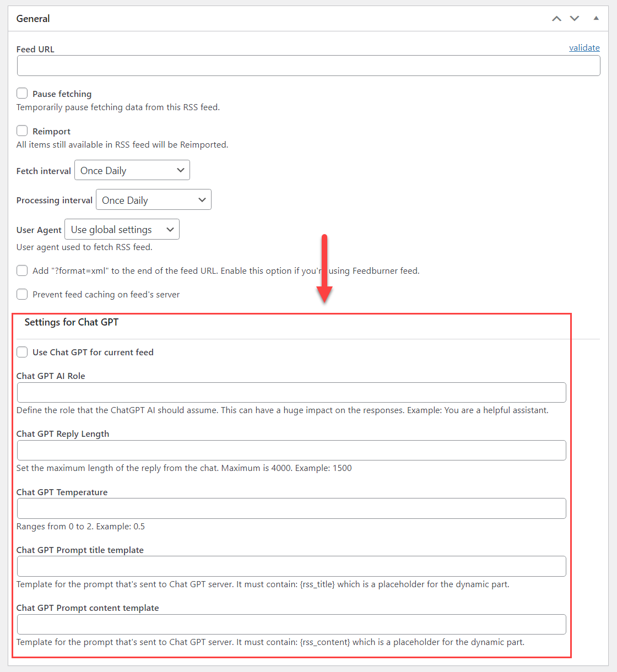Open the Processing interval dropdown
Image resolution: width=617 pixels, height=672 pixels.
(154, 200)
